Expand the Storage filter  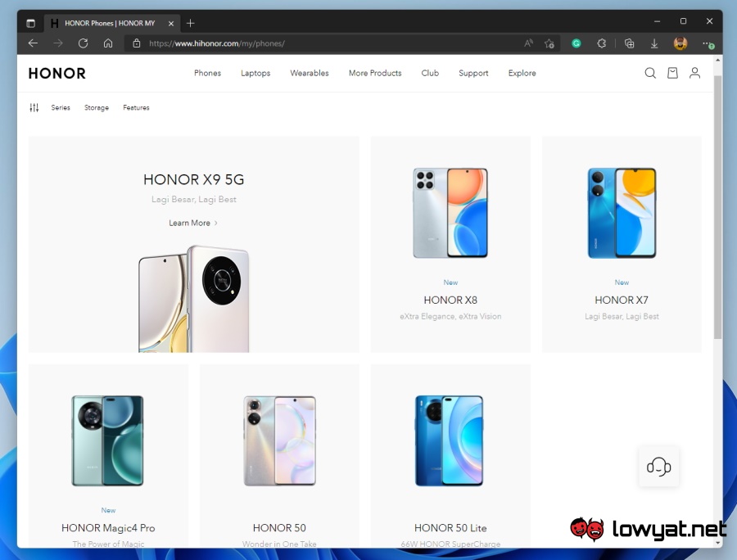coord(97,108)
